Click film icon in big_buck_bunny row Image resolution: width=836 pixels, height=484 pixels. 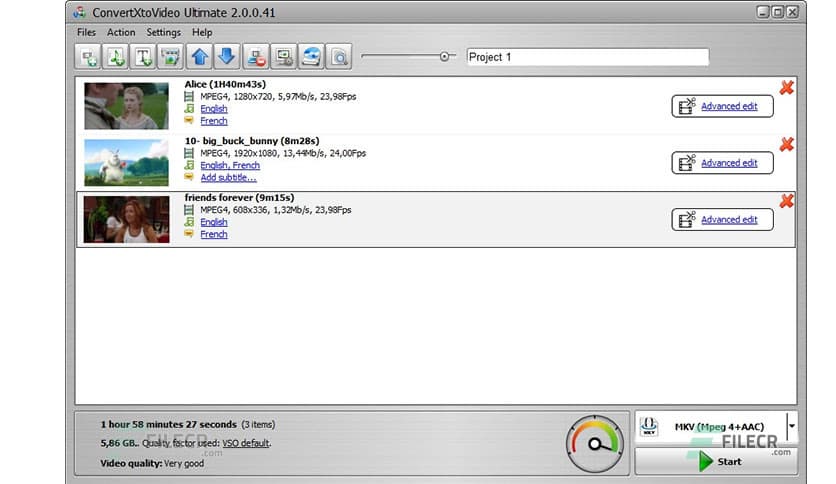[x=189, y=153]
